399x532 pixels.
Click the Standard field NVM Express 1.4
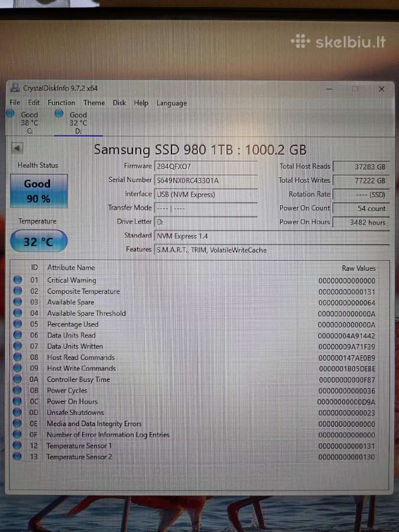[271, 236]
